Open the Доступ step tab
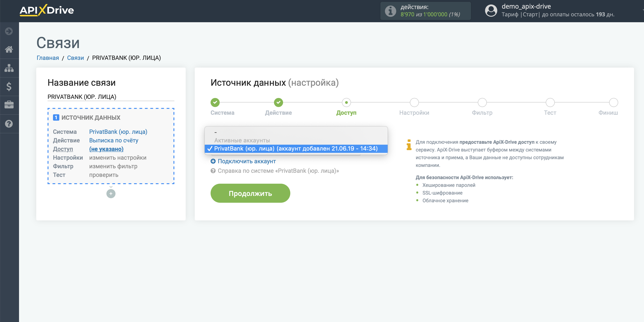Image resolution: width=644 pixels, height=322 pixels. coord(346,113)
